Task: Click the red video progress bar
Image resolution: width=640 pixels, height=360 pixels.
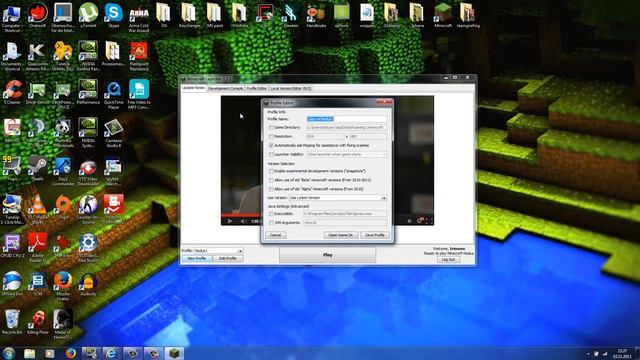Action: pos(241,215)
